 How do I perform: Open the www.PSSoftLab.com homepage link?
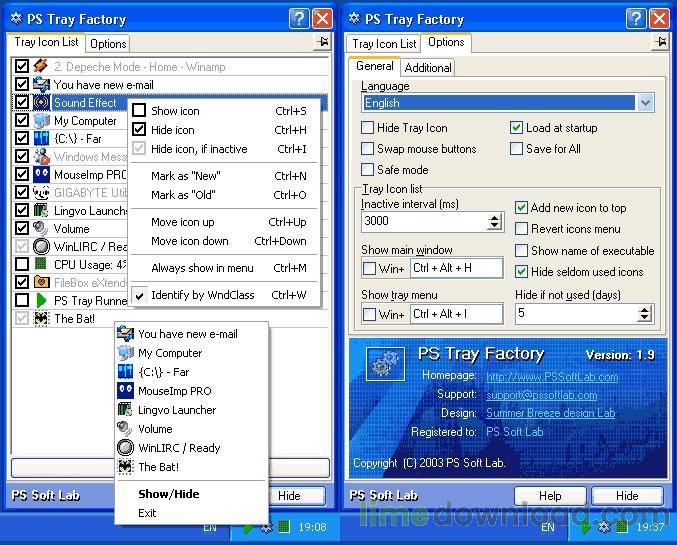pyautogui.click(x=551, y=377)
